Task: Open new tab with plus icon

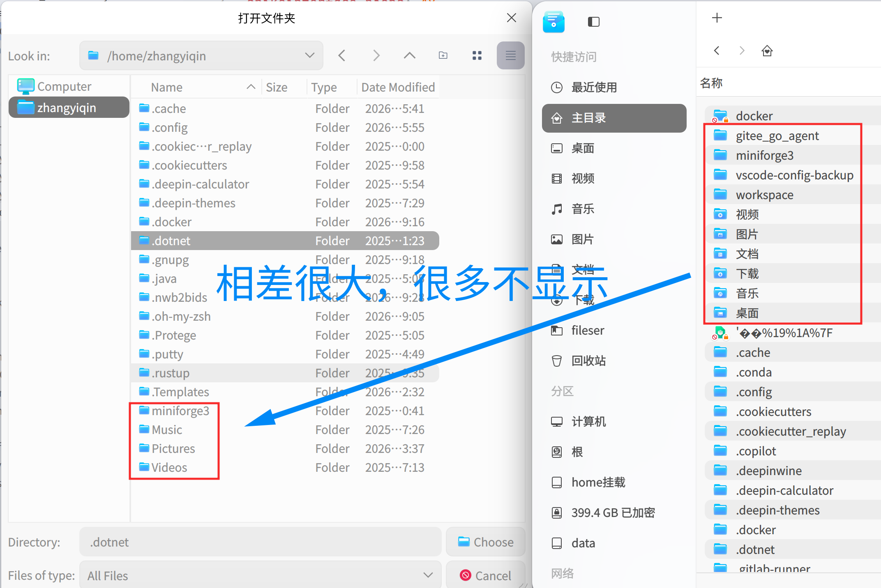Action: [717, 18]
